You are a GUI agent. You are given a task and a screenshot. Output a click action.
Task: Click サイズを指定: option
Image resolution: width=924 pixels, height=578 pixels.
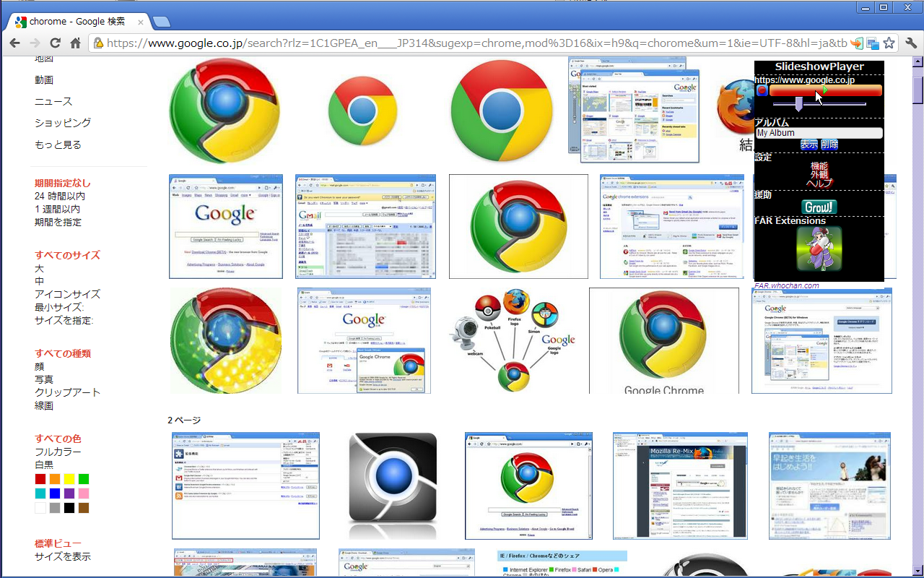64,320
